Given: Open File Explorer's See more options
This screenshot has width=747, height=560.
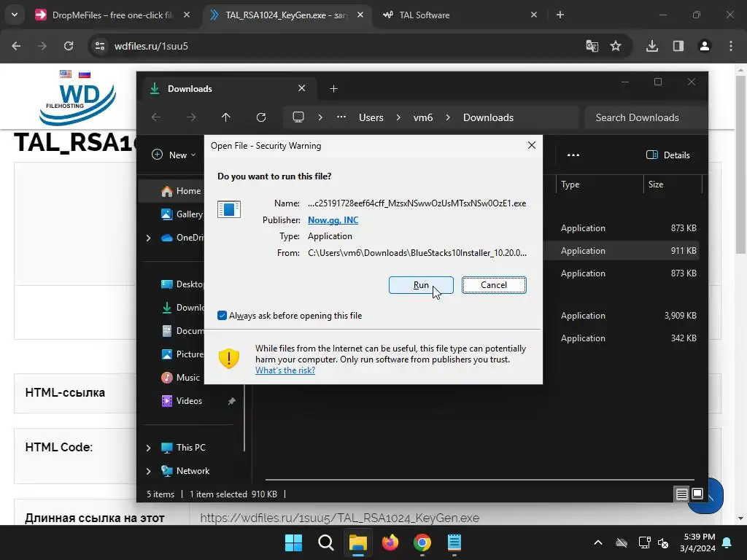Looking at the screenshot, I should tap(573, 155).
